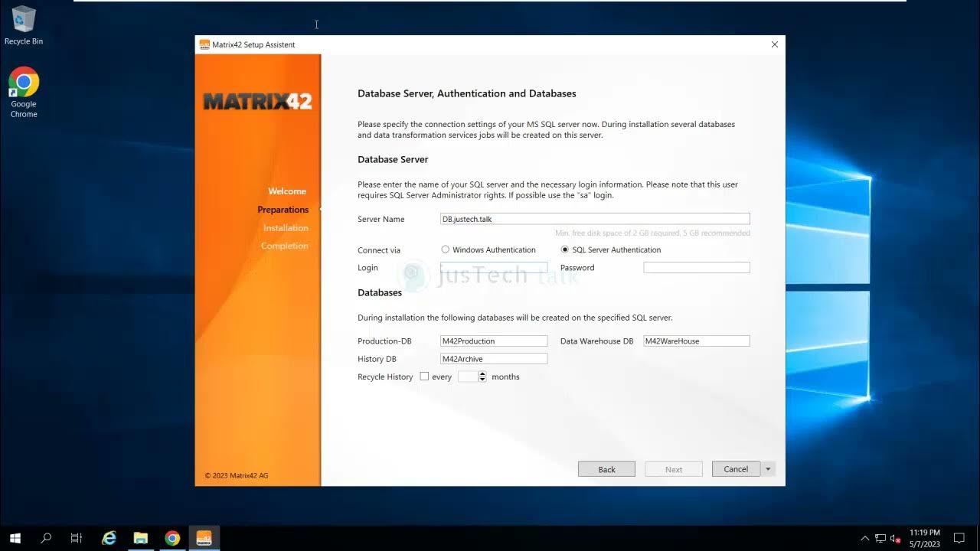This screenshot has height=551, width=980.
Task: Open the Windows Start menu
Action: 15,538
